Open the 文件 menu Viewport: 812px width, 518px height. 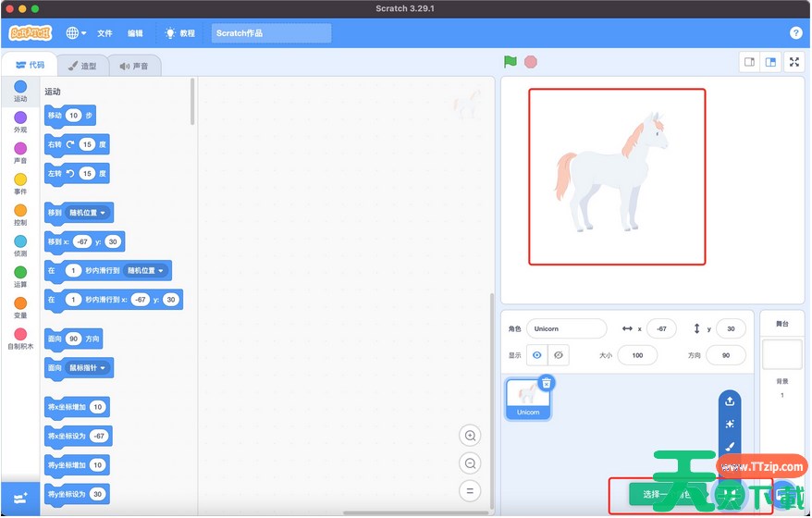pyautogui.click(x=105, y=32)
